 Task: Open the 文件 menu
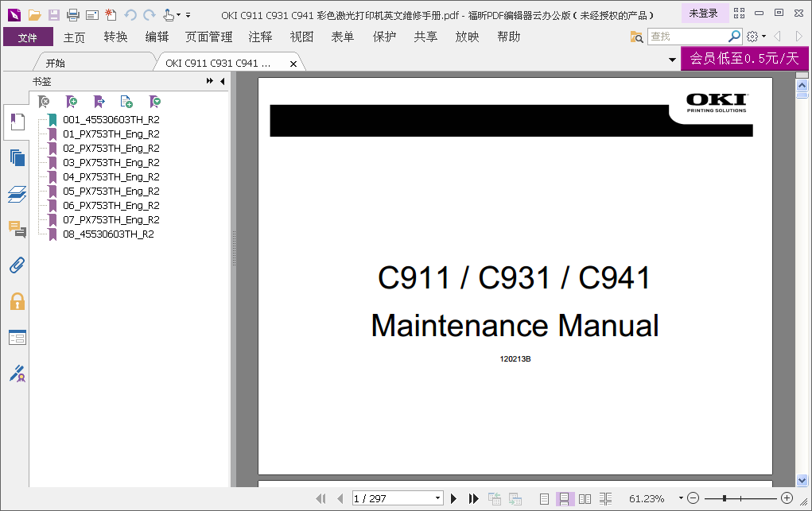(x=28, y=37)
